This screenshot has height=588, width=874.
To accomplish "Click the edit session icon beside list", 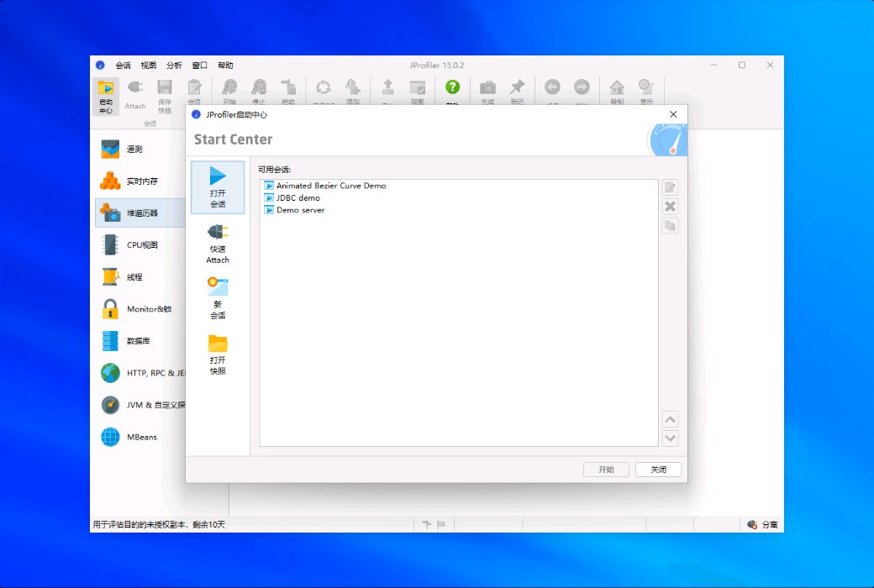I will [670, 187].
